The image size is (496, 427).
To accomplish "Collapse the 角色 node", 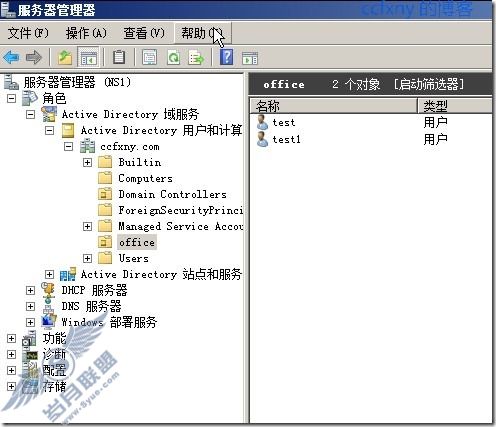I will pyautogui.click(x=11, y=98).
